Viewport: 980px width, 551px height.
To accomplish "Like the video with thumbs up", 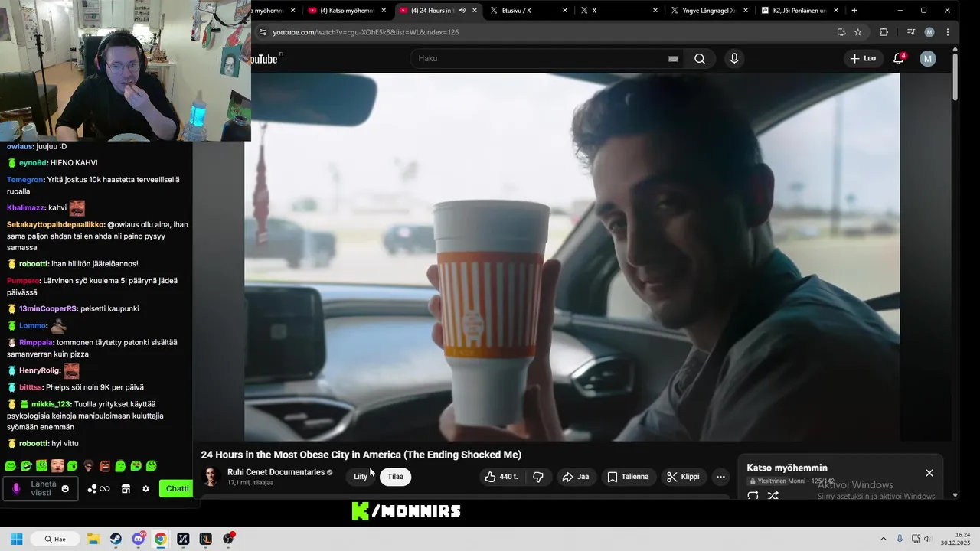I will [501, 477].
